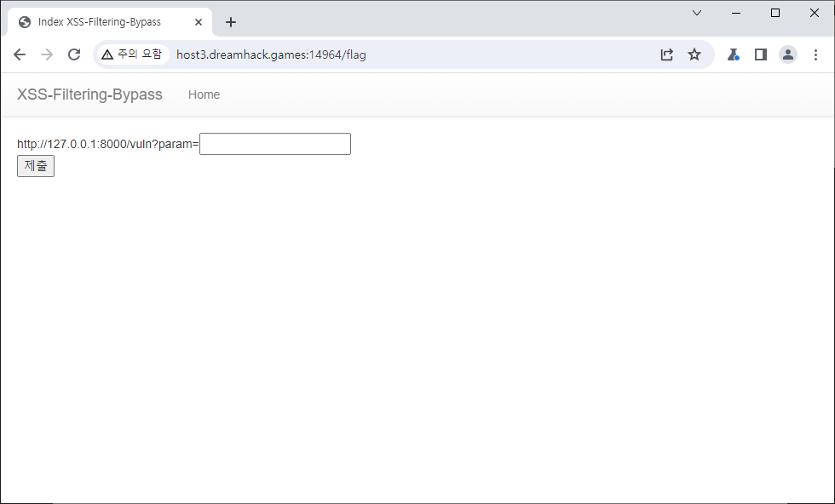Click the share page icon
Image resolution: width=835 pixels, height=504 pixels.
click(x=666, y=54)
